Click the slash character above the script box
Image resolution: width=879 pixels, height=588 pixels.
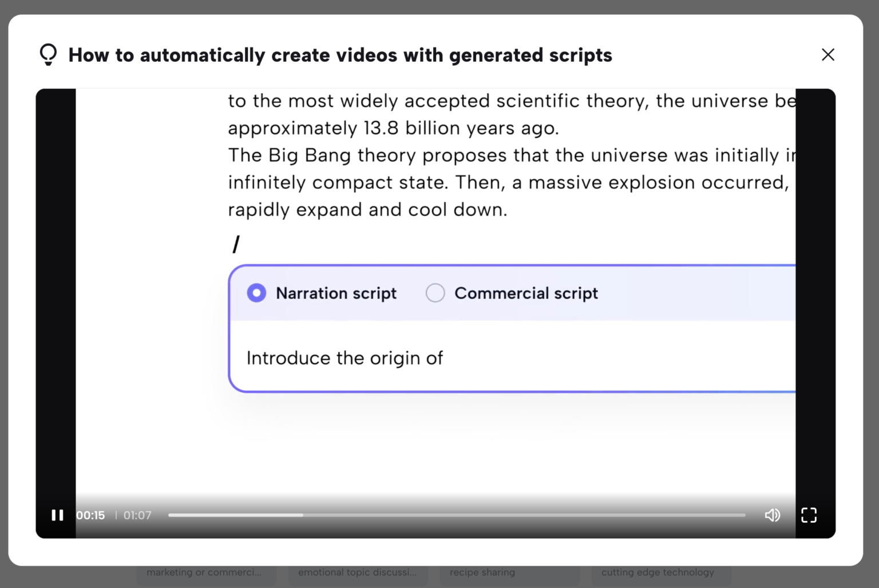pos(236,245)
